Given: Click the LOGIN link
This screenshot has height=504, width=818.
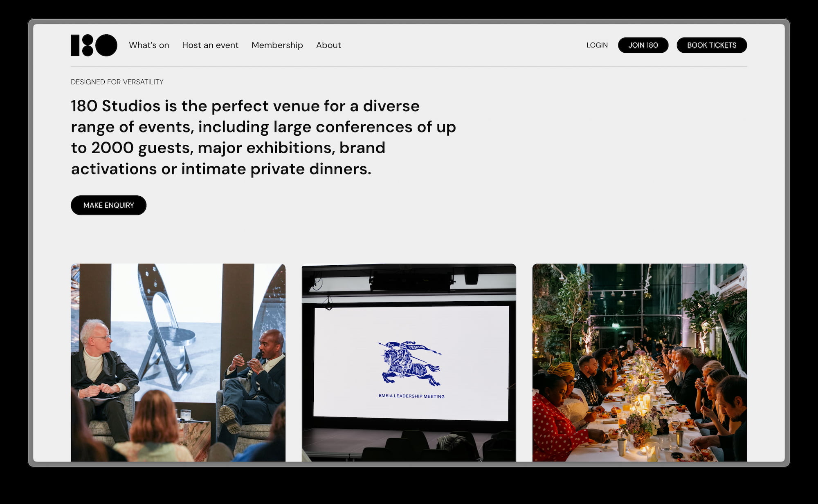Looking at the screenshot, I should pyautogui.click(x=597, y=45).
